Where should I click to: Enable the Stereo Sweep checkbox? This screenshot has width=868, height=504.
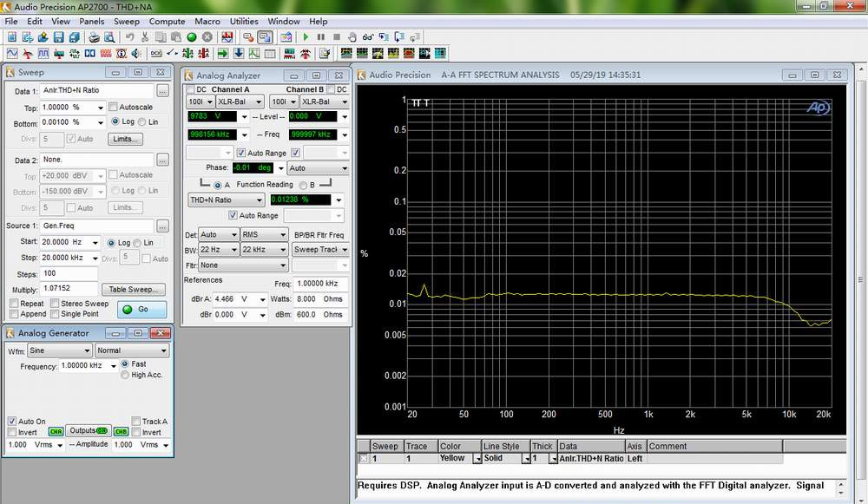click(x=54, y=304)
